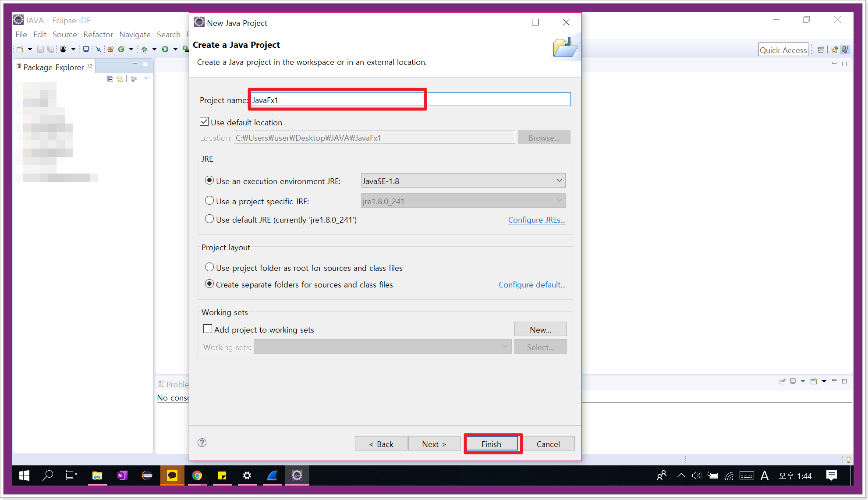Expand the Run button dropdown arrow
This screenshot has width=868, height=500.
175,49
